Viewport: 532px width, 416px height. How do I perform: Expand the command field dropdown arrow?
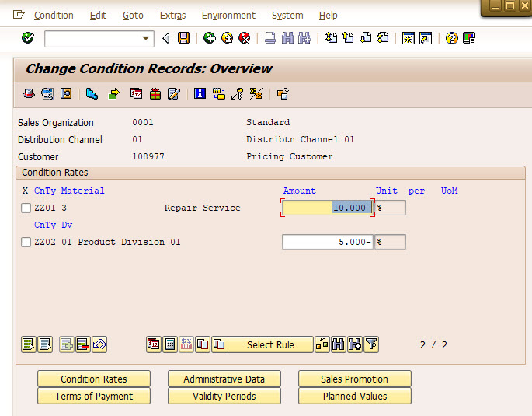click(x=146, y=39)
